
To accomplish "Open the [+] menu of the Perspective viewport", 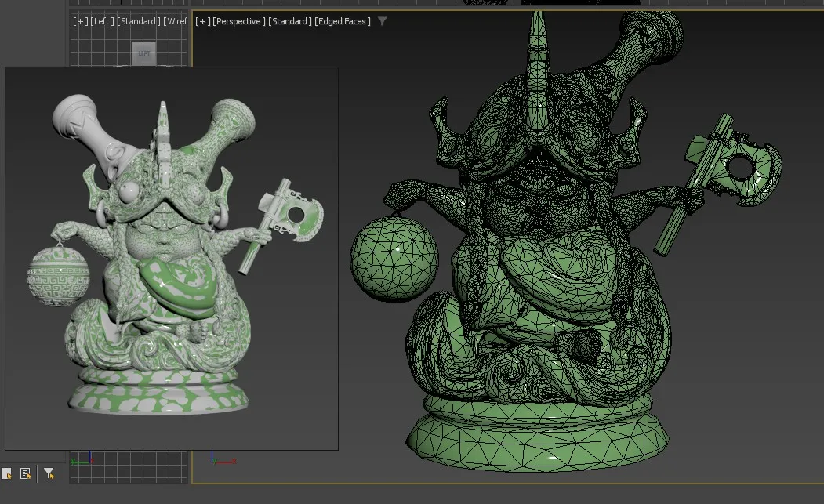I will pos(202,21).
